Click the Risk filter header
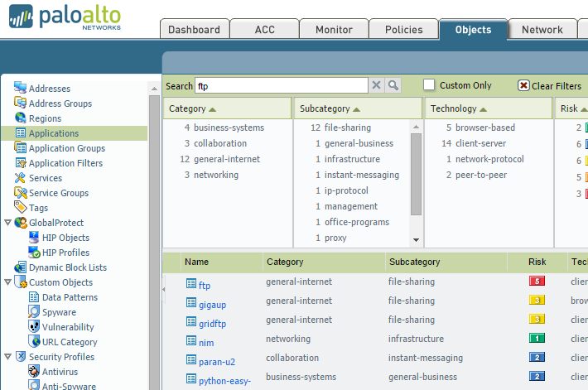This screenshot has height=390, width=588. coord(571,108)
